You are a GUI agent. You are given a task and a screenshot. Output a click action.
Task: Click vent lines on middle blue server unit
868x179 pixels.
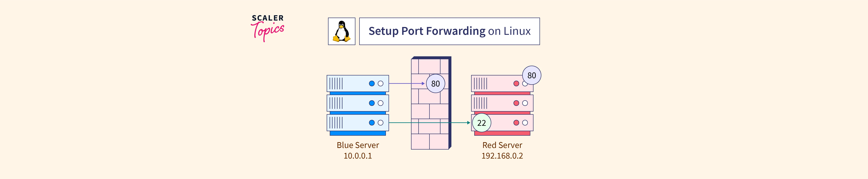(x=336, y=103)
